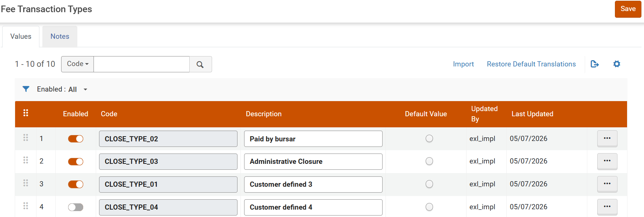Click exl_impl in the CLOSE_TYPE_02 row
This screenshot has height=217, width=644.
(482, 139)
